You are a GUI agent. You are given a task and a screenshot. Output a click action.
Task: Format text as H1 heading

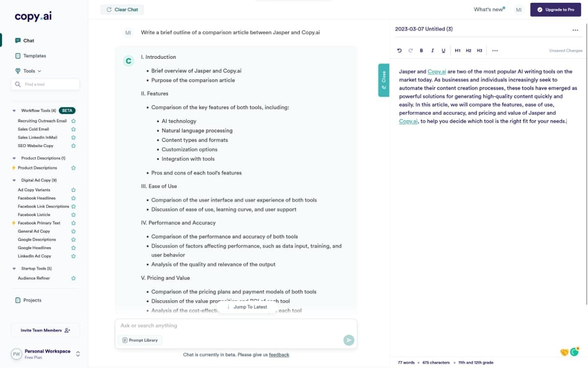coord(457,50)
